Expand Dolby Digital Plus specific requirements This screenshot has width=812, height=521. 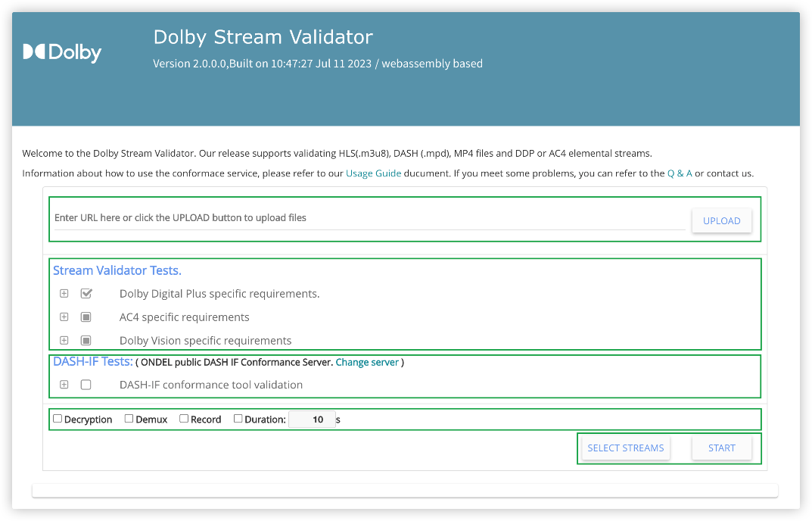pos(64,294)
